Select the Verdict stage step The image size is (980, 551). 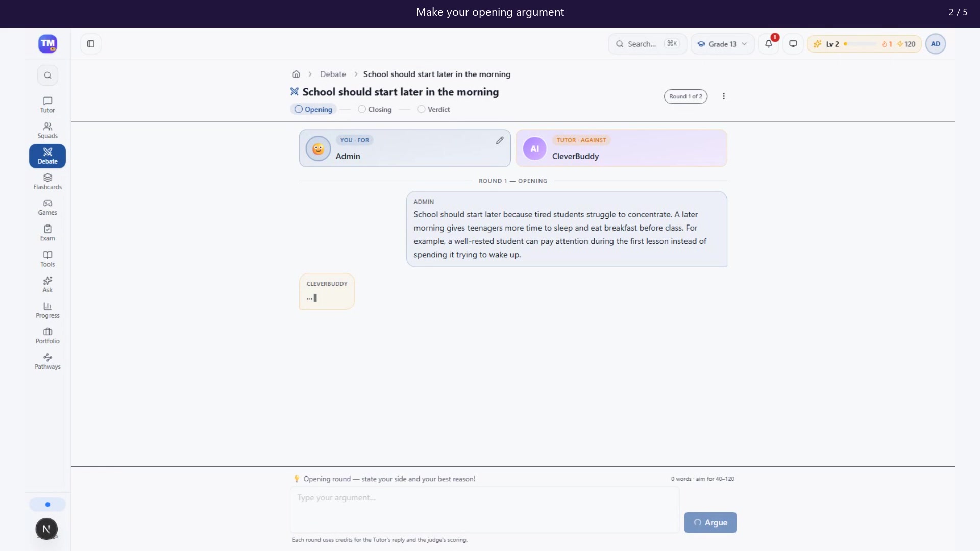coord(433,109)
